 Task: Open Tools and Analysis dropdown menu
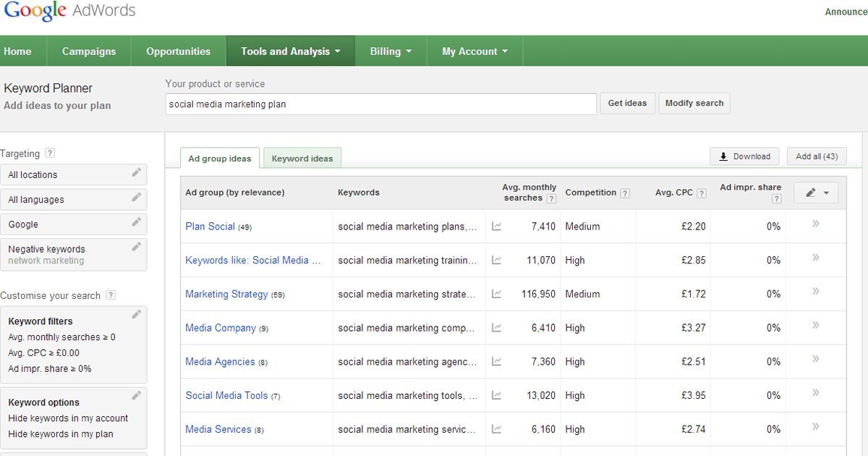coord(290,51)
